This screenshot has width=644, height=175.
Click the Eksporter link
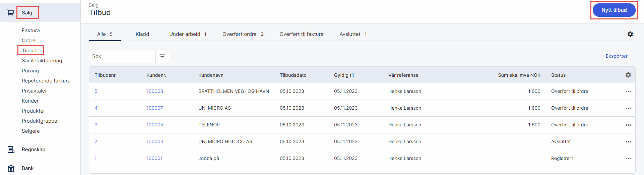click(x=616, y=56)
